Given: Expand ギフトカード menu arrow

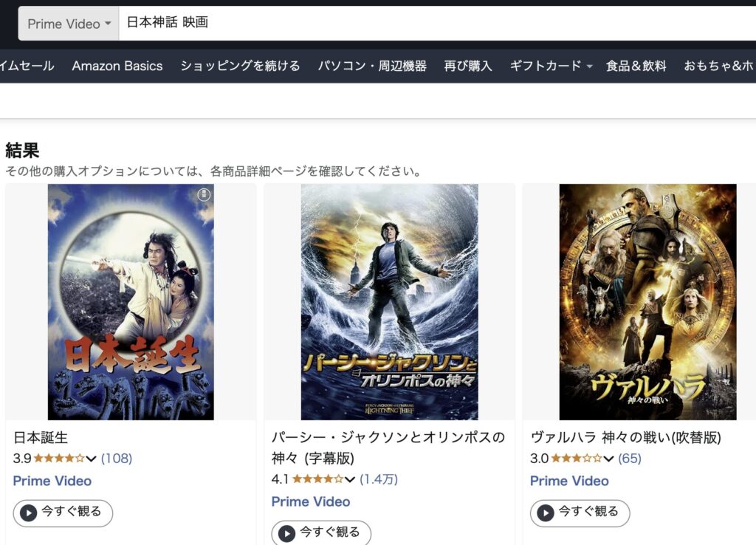Looking at the screenshot, I should coord(589,66).
